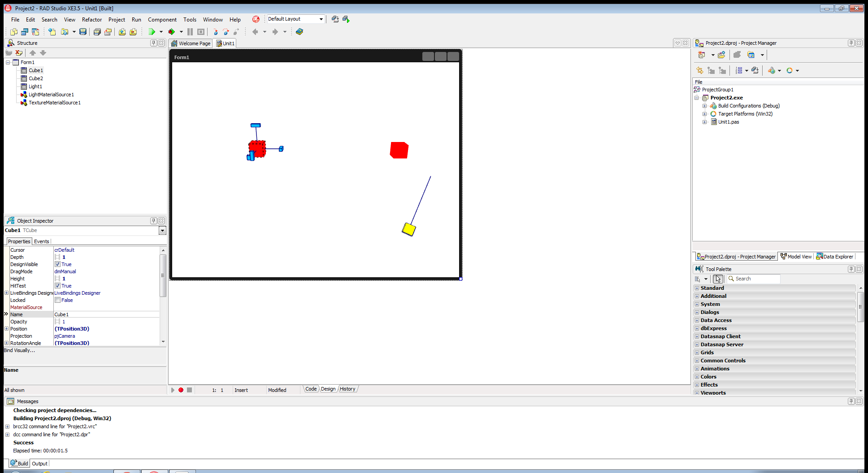Toggle the DesignVisible checkbox
Screen dimensions: 868x473
click(x=57, y=264)
